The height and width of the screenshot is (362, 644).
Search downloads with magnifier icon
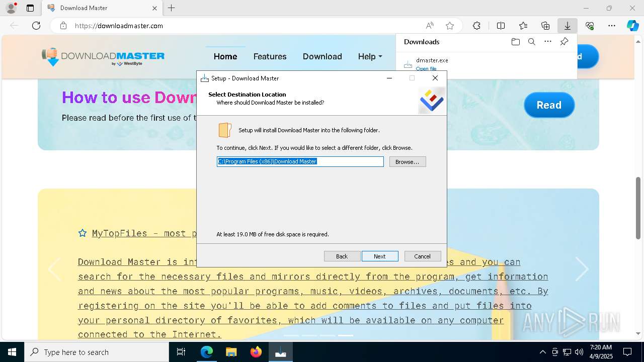(x=532, y=42)
